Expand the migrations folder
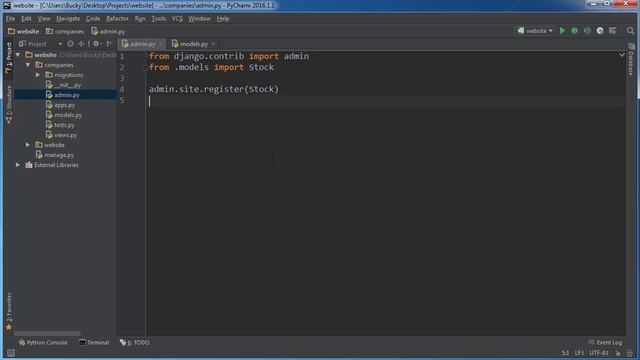The image size is (640, 360). [38, 75]
